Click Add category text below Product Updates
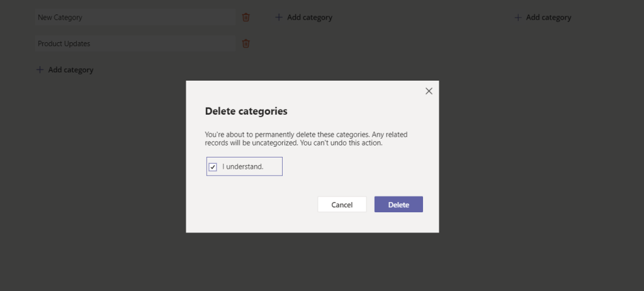 pos(71,70)
